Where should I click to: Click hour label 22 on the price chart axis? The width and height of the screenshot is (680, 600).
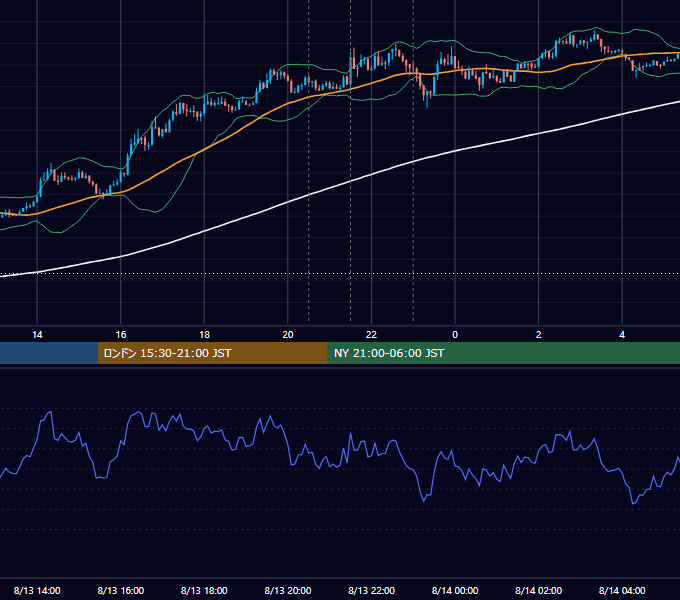(371, 335)
